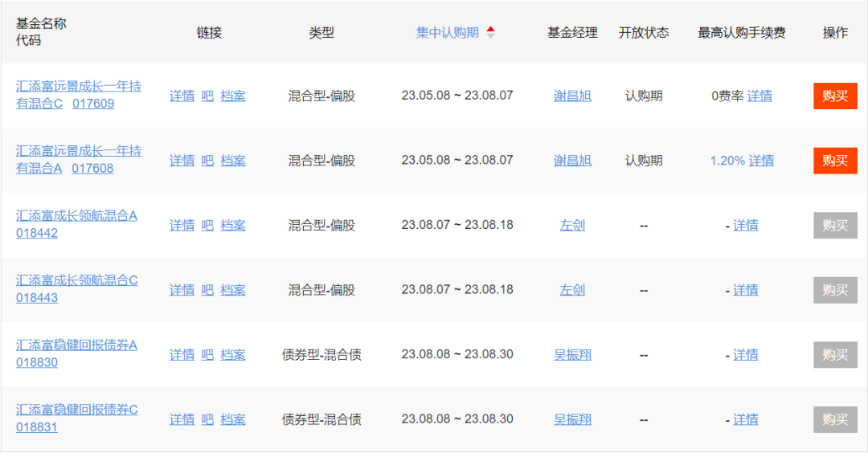Open 详情 link in 018831 row's 链接 column
868x453 pixels.
pos(182,419)
